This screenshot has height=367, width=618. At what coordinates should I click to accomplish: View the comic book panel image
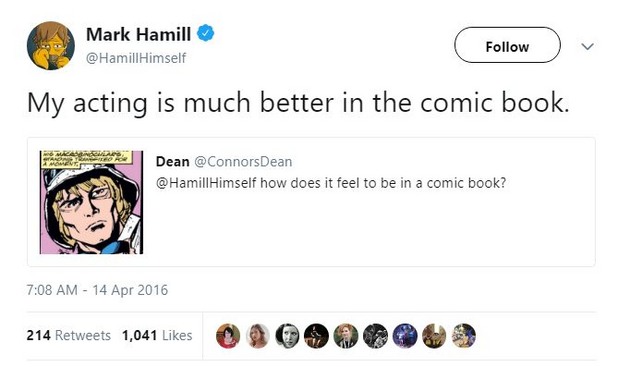click(91, 202)
